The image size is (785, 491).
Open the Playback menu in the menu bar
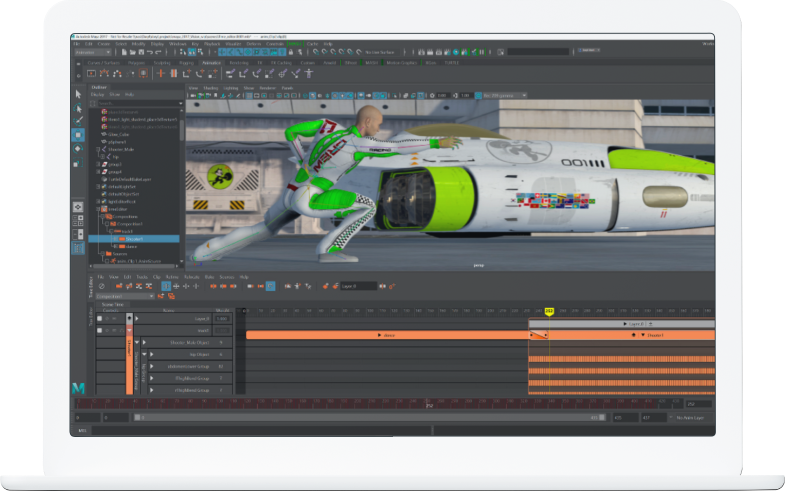[x=212, y=44]
